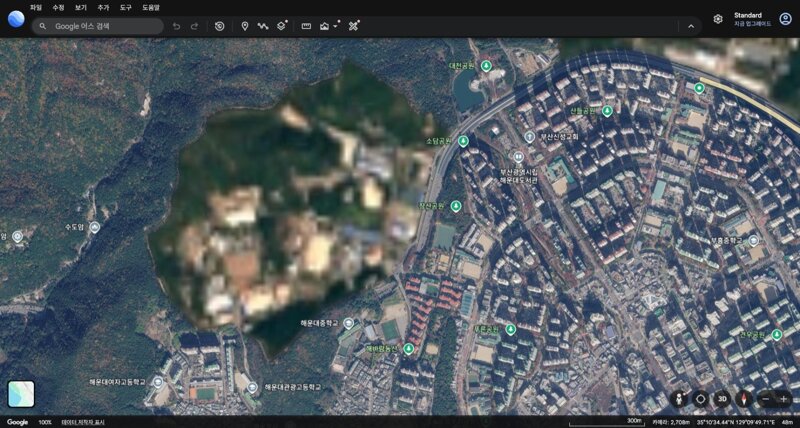The height and width of the screenshot is (428, 800).
Task: Select the 대천공원 park marker
Action: pyautogui.click(x=486, y=66)
